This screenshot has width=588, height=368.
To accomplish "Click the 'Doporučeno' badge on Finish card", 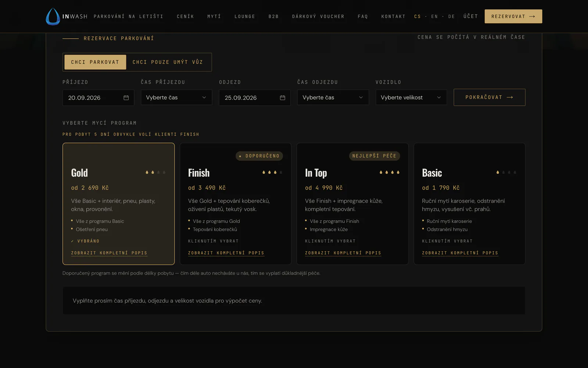I will pyautogui.click(x=259, y=156).
